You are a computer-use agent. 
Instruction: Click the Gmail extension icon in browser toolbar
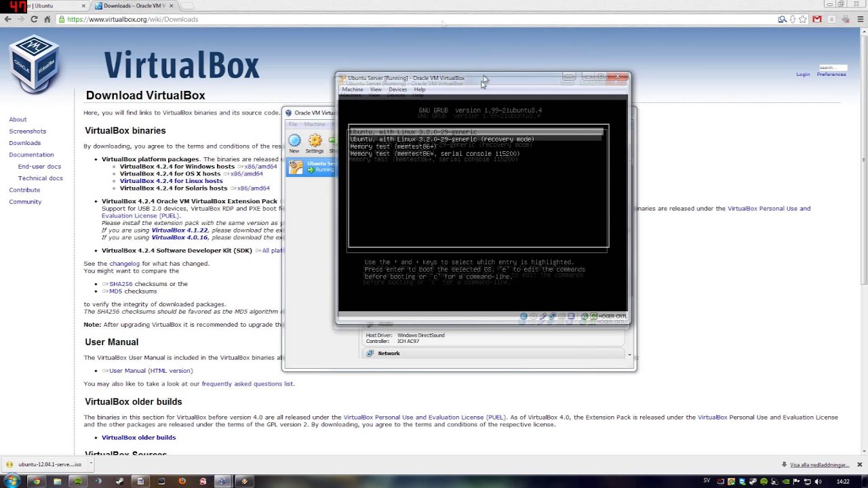click(x=817, y=19)
